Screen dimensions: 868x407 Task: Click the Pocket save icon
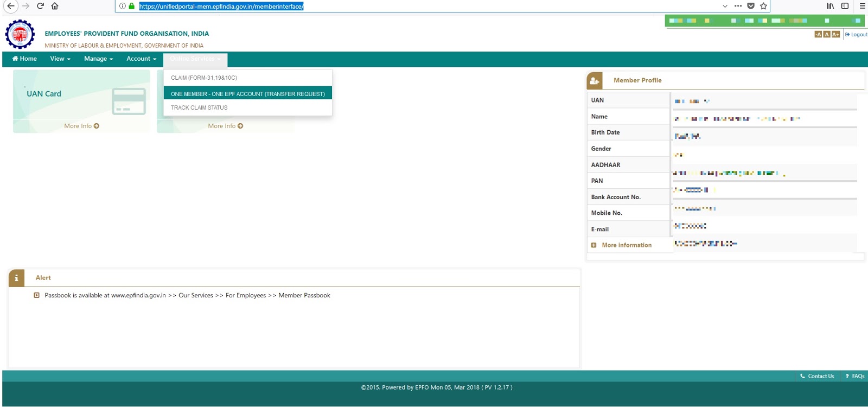click(751, 6)
